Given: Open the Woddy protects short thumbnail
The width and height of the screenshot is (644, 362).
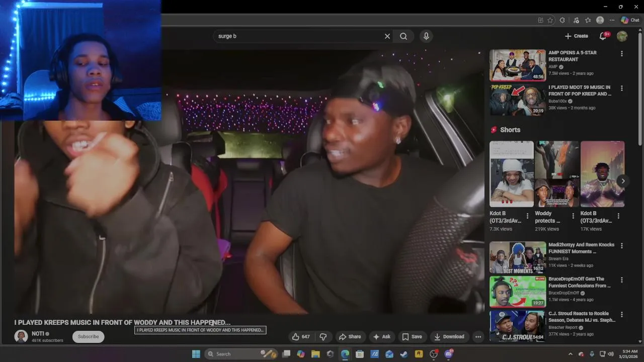Looking at the screenshot, I should tap(557, 174).
